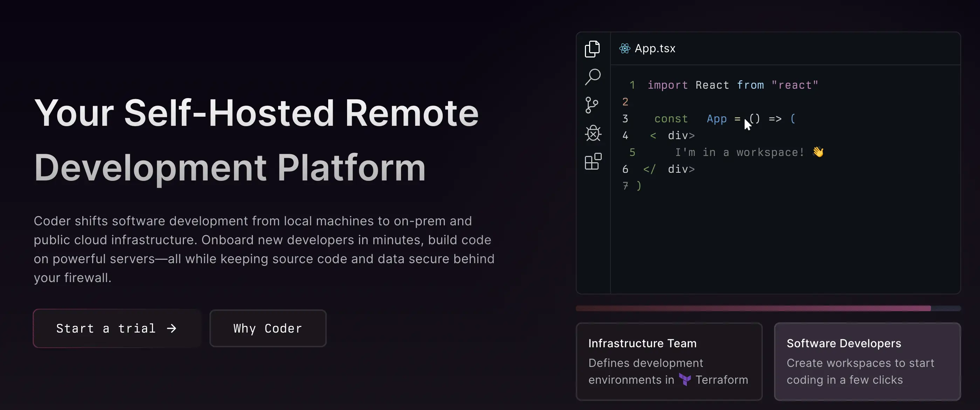Select the Infrastructure Team card

coord(669,361)
